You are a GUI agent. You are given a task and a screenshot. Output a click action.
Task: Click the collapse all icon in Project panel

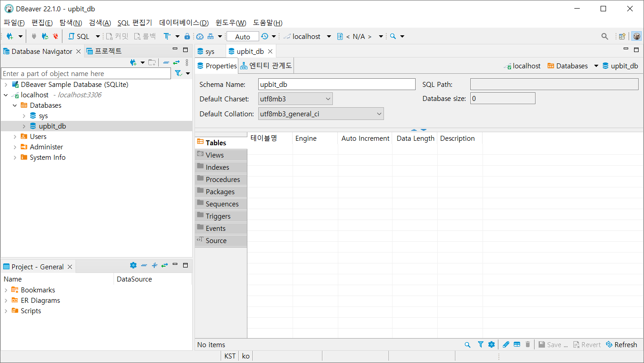144,266
